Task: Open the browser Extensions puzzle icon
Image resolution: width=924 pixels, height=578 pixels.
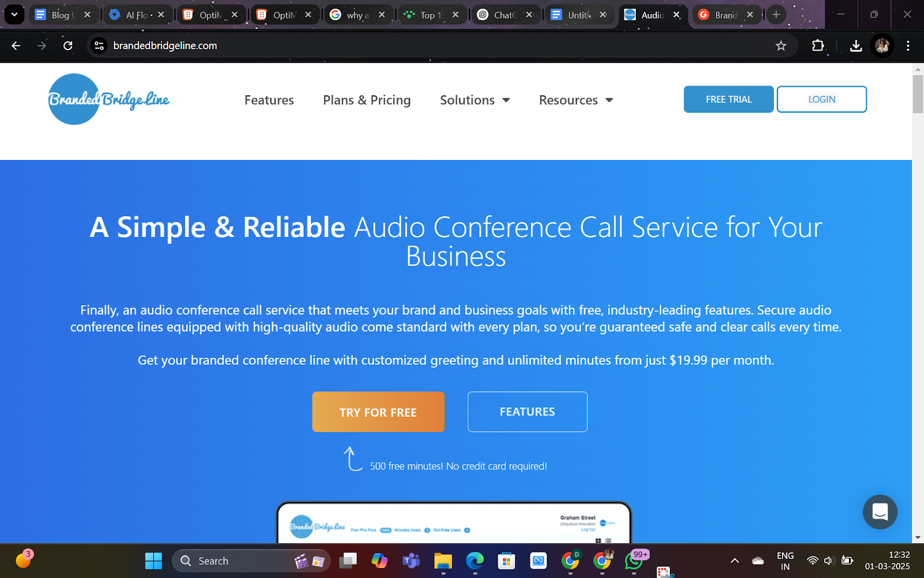Action: tap(818, 46)
